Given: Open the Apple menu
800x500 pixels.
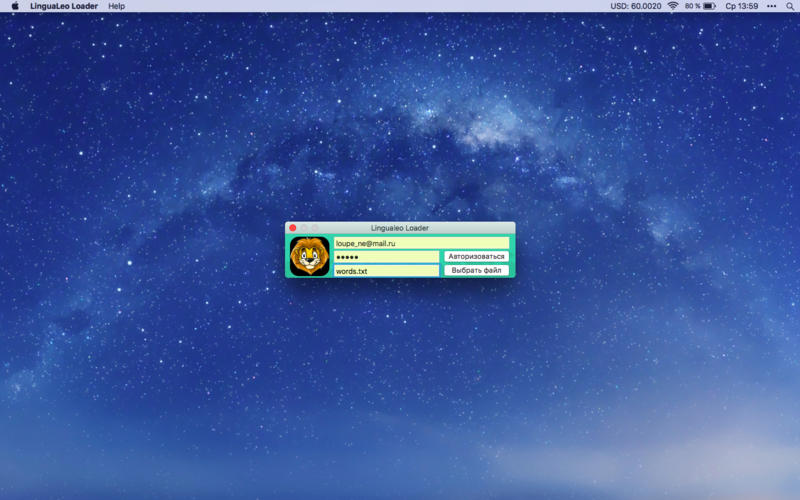Looking at the screenshot, I should (15, 6).
